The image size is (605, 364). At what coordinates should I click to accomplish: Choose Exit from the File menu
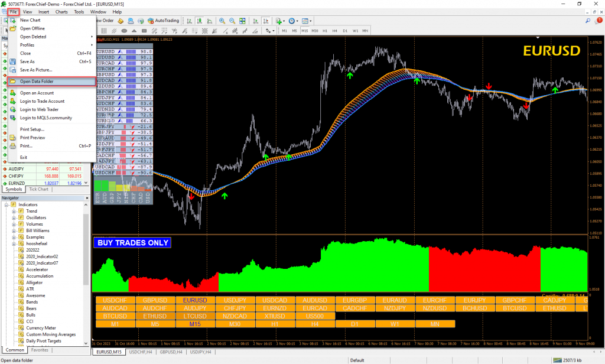pyautogui.click(x=52, y=158)
